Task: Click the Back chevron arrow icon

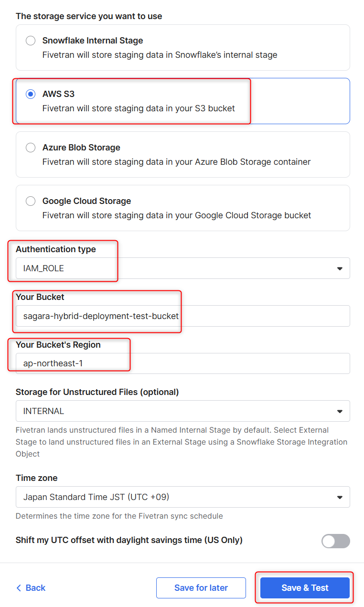Action: 19,588
